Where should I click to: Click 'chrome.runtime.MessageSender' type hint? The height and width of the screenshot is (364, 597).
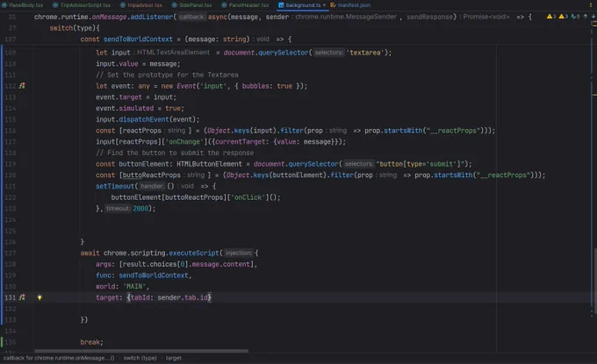click(346, 18)
